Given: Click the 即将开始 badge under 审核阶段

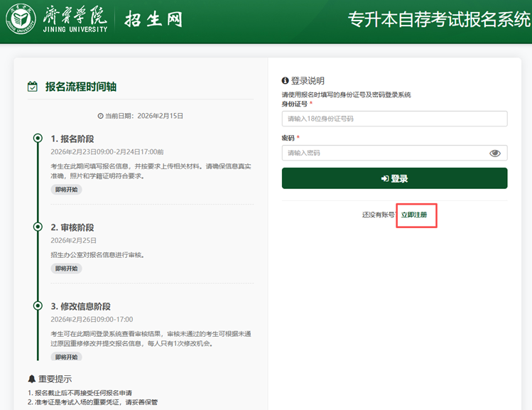Looking at the screenshot, I should [67, 269].
